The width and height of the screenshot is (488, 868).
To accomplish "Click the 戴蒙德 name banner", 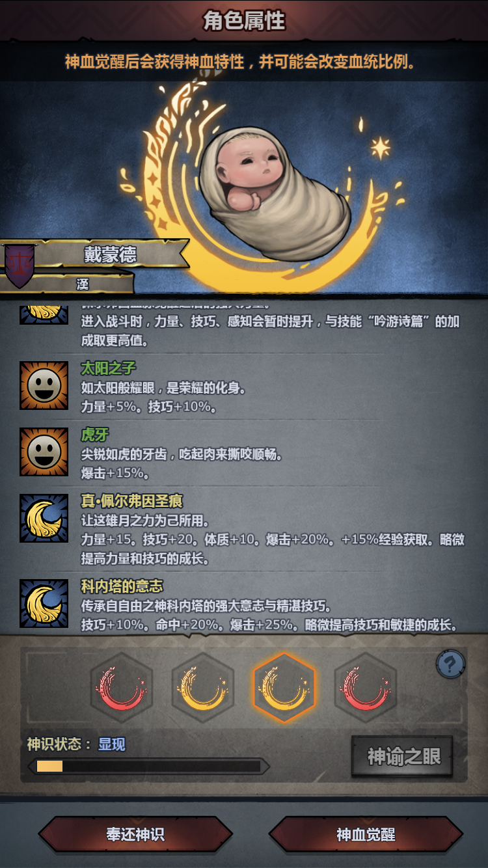I will pos(111,254).
